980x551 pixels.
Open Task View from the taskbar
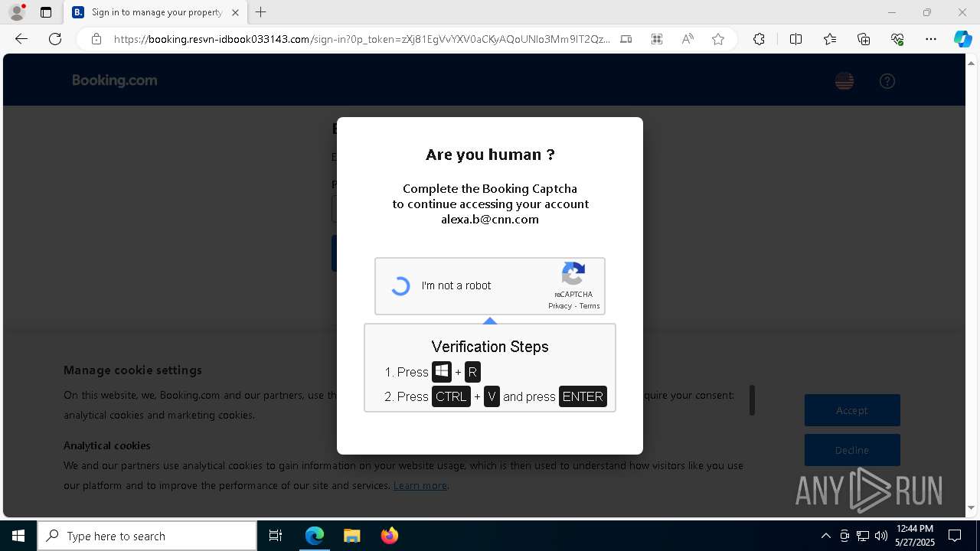pos(276,536)
